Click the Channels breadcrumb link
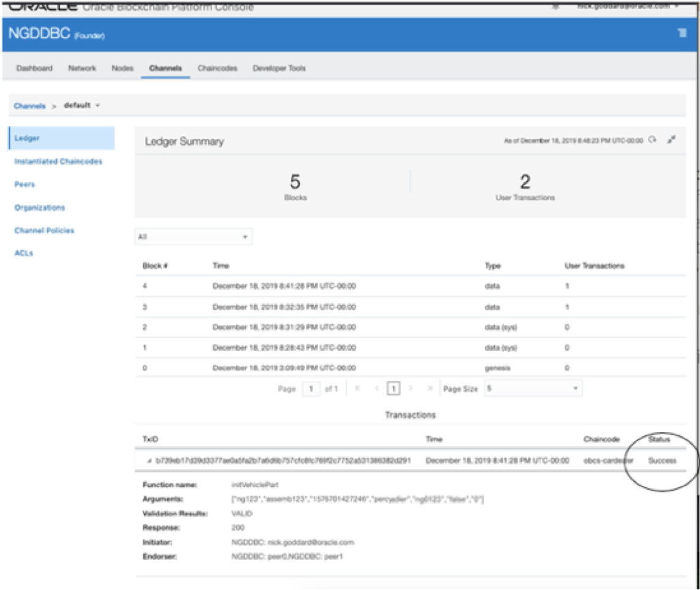This screenshot has height=590, width=700. [29, 106]
